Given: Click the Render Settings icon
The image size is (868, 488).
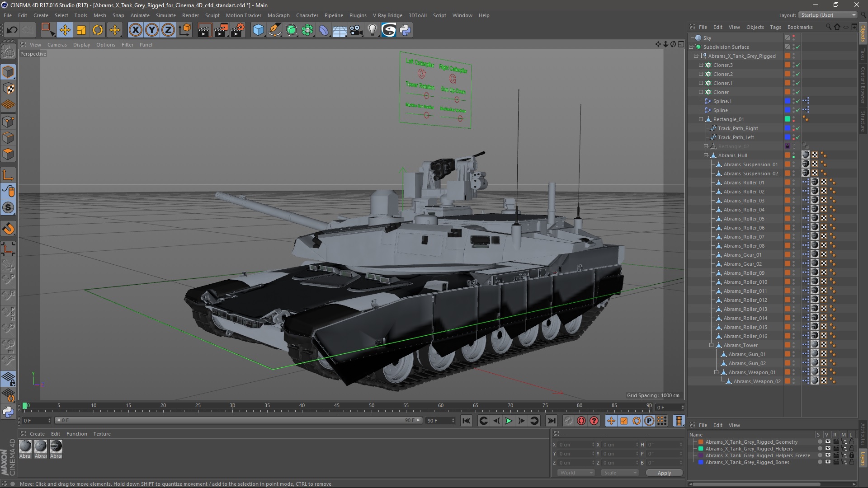Looking at the screenshot, I should pyautogui.click(x=237, y=30).
